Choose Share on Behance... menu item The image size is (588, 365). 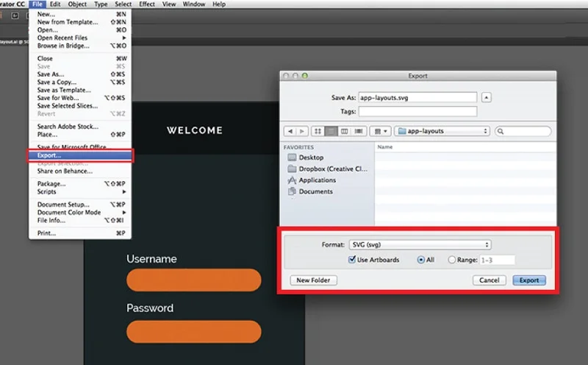pos(80,171)
